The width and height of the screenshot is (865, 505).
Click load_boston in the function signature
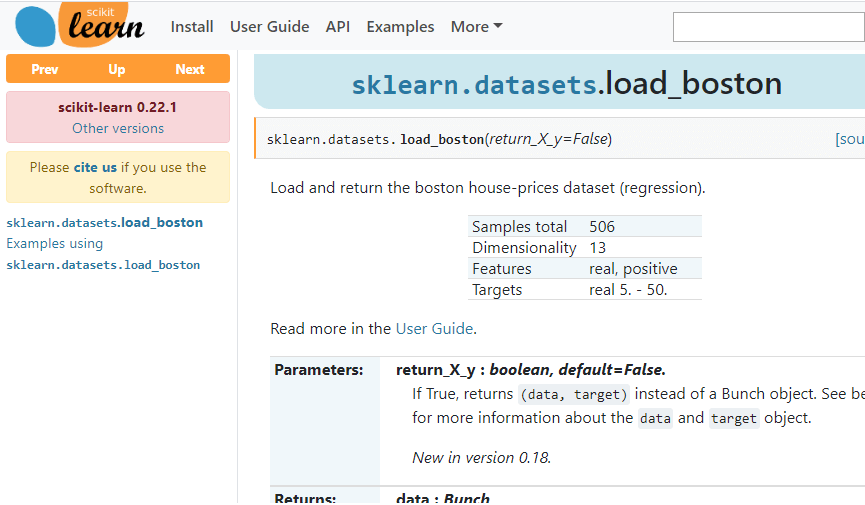[442, 139]
